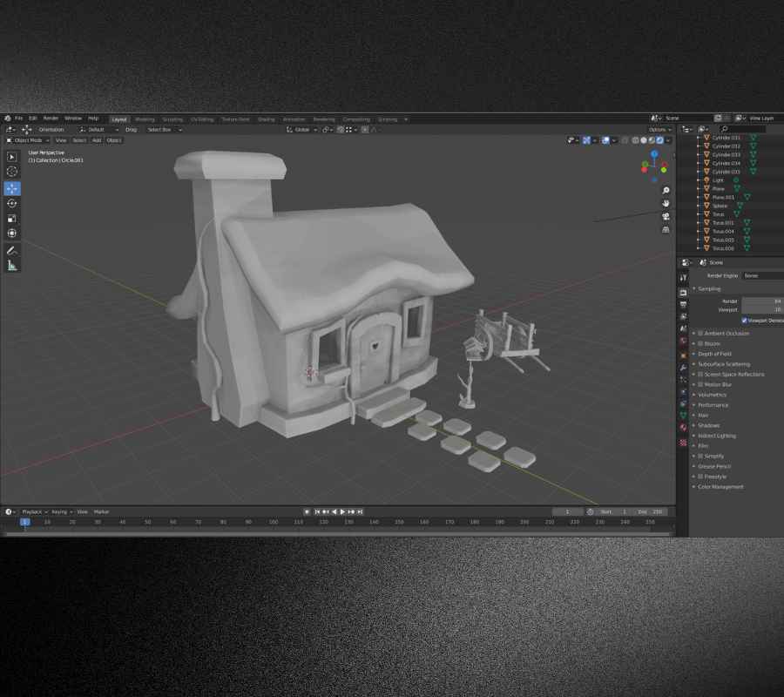Open the Render menu

tap(51, 118)
